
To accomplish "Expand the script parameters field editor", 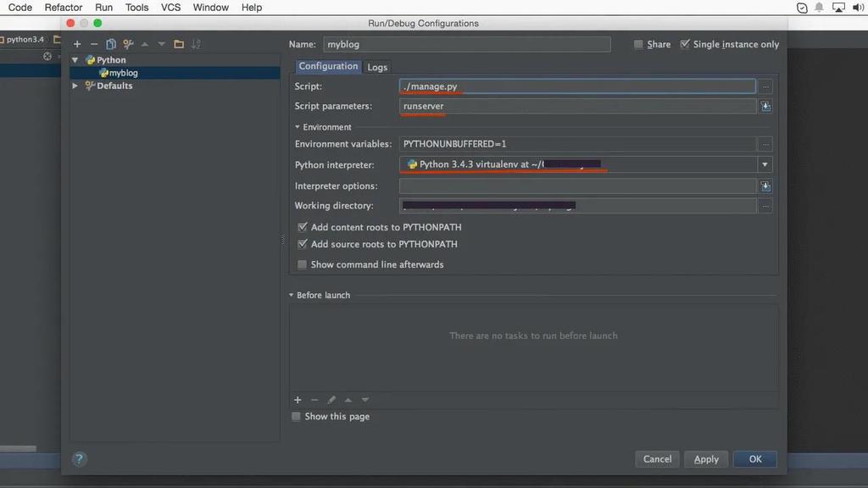I will pos(765,106).
